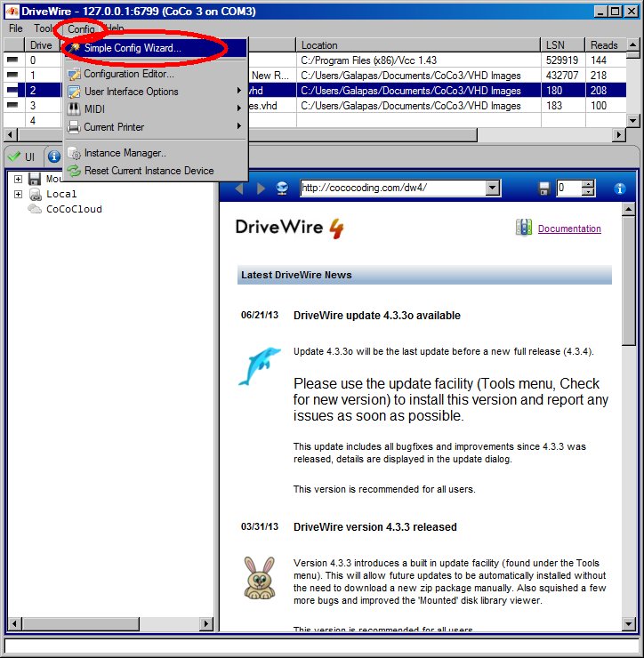Viewport: 644px width, 658px height.
Task: Expand the Local tree node
Action: (18, 194)
